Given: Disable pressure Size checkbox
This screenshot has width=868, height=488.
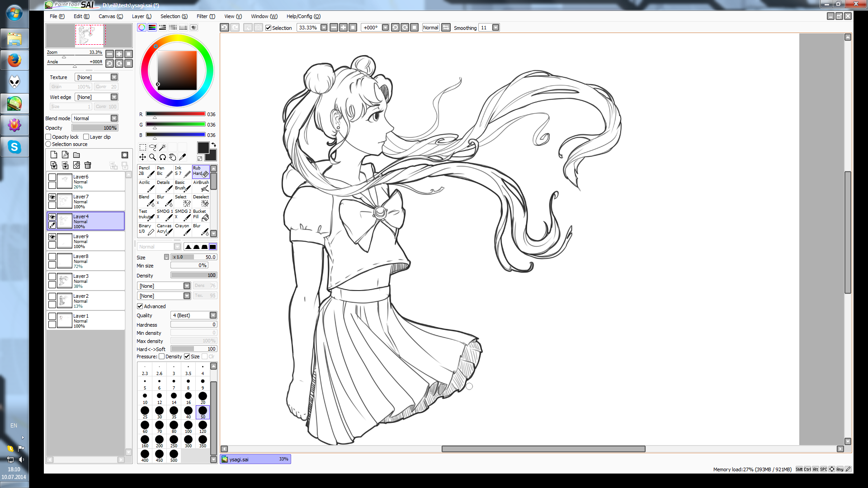Looking at the screenshot, I should point(187,357).
